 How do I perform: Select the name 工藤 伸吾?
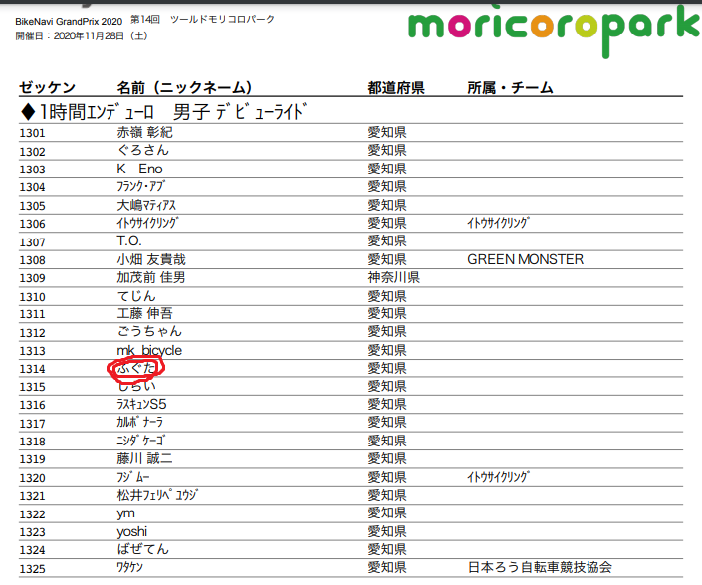coord(145,313)
